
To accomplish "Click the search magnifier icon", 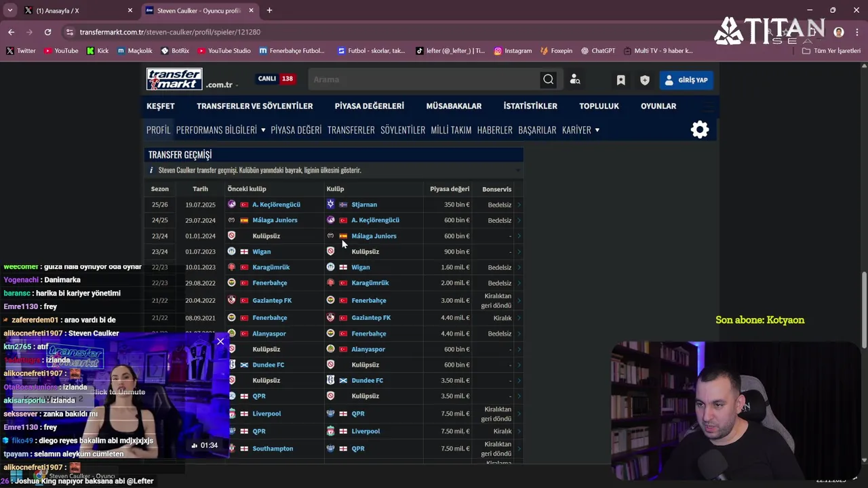I will (548, 79).
